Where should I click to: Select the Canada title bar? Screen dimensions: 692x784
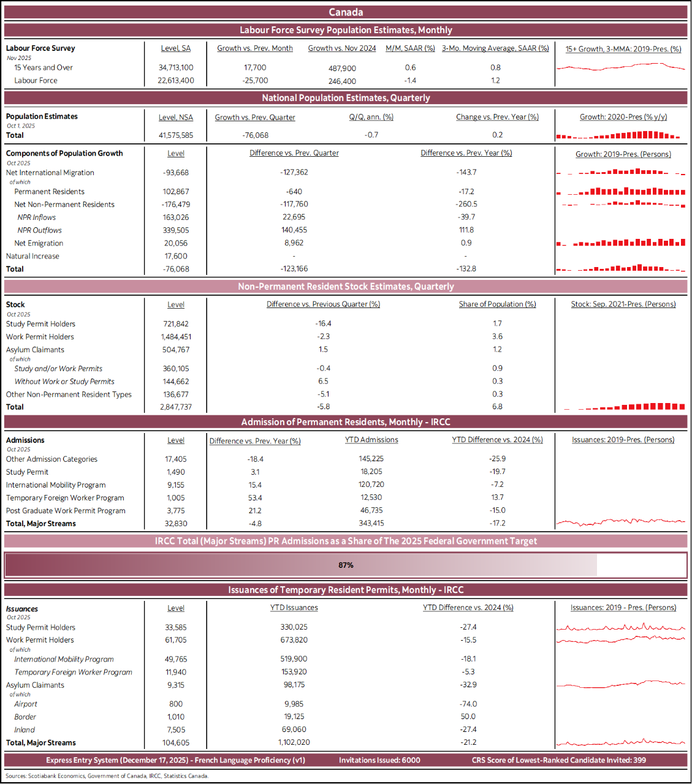346,12
